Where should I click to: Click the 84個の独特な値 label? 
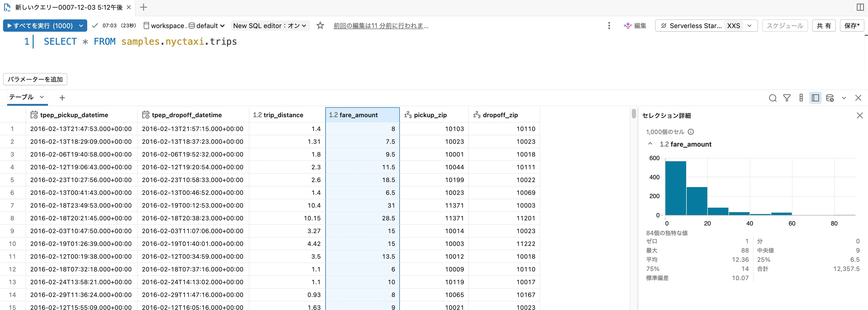(x=667, y=233)
